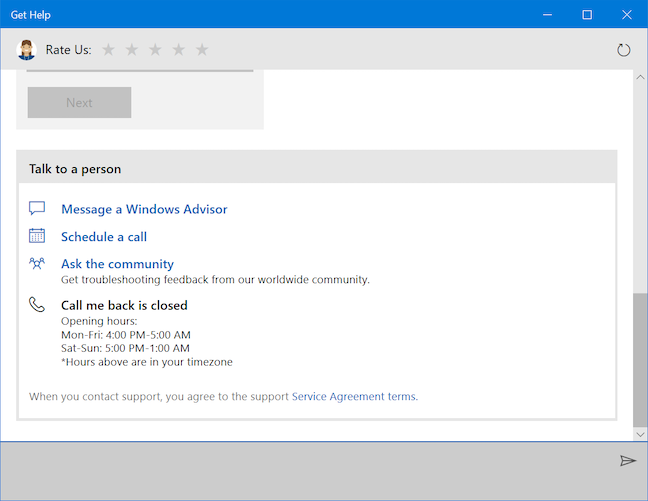Viewport: 648px width, 501px height.
Task: Click the vertical scrollbar thumb
Action: click(x=640, y=360)
